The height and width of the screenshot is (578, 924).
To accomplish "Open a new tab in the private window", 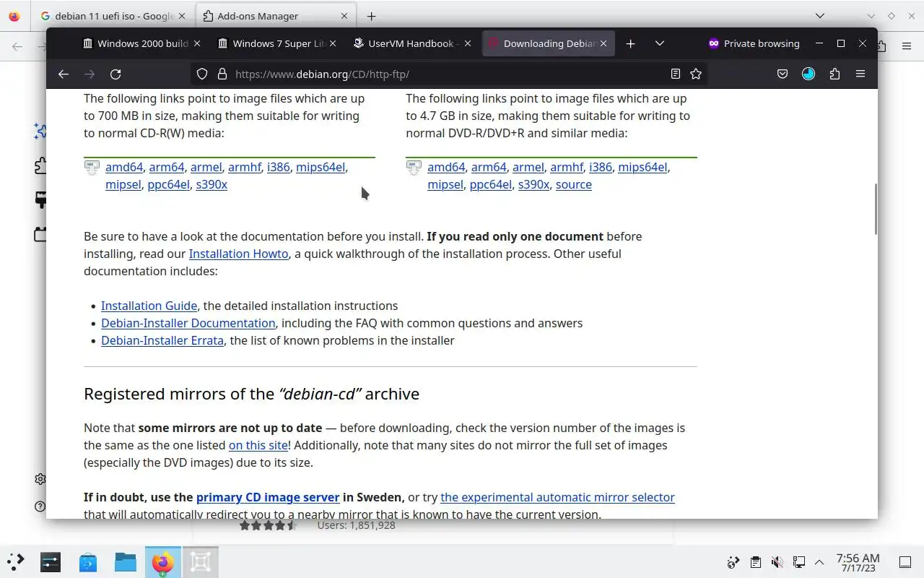I will pyautogui.click(x=630, y=43).
